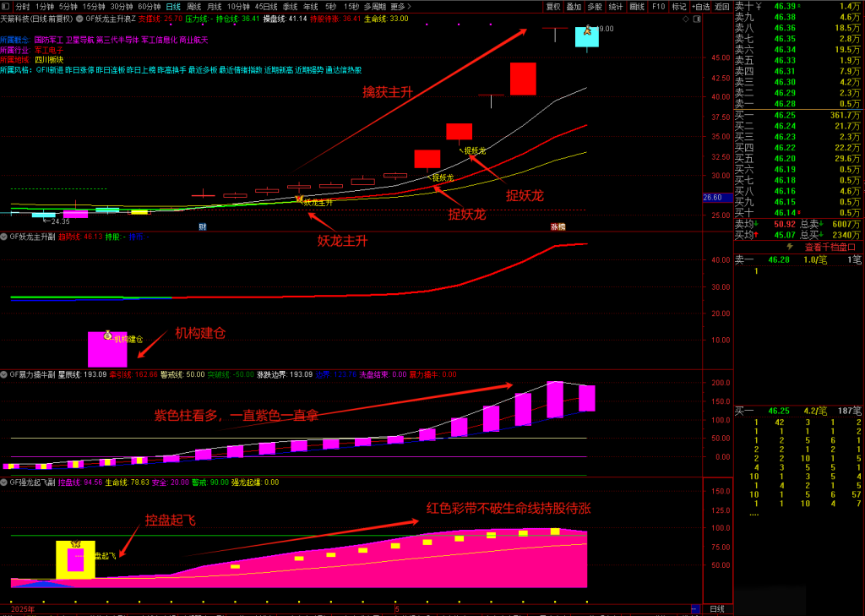Click the blue scroll handle at bottom right
This screenshot has width=865, height=616.
[694, 608]
